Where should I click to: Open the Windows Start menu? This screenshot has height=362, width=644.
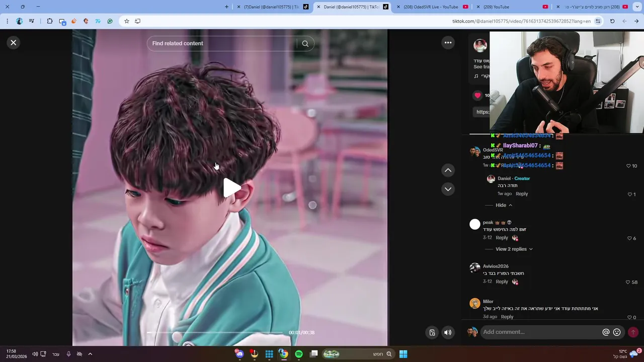403,354
